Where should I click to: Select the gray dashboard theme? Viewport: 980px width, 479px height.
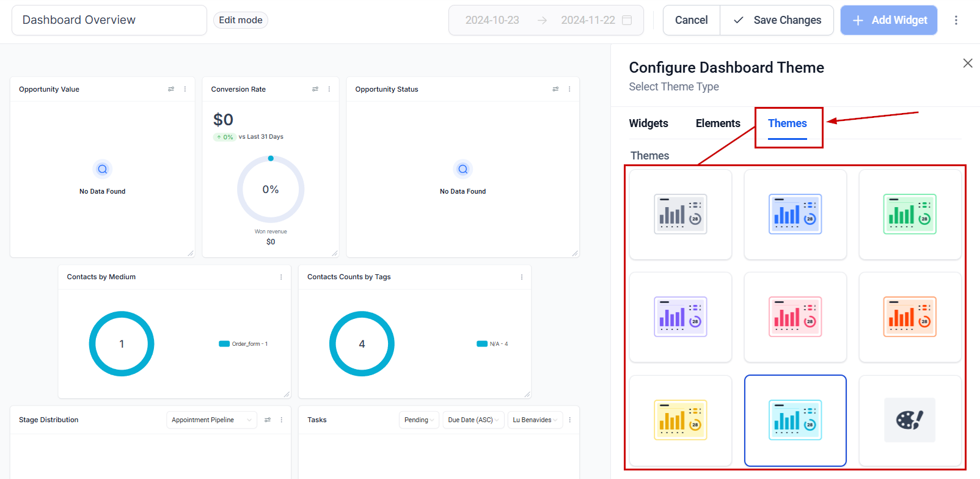681,214
